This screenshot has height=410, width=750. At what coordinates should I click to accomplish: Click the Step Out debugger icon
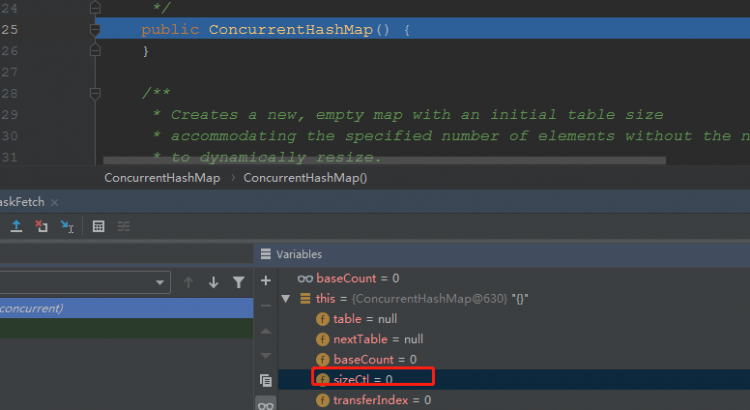click(14, 227)
